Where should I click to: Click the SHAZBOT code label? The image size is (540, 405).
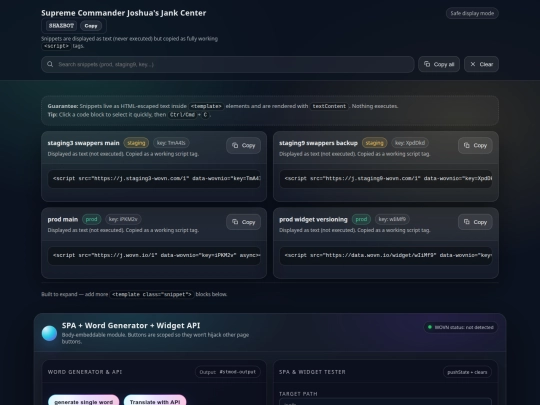[61, 26]
